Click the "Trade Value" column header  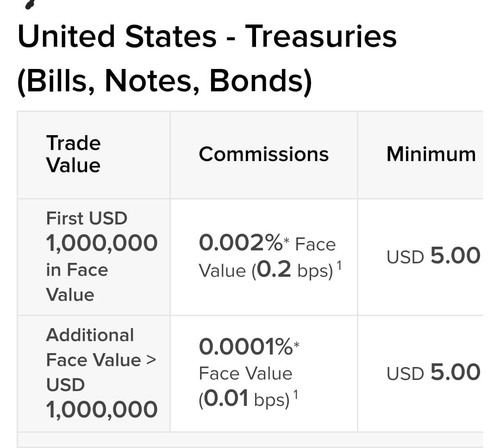(73, 154)
